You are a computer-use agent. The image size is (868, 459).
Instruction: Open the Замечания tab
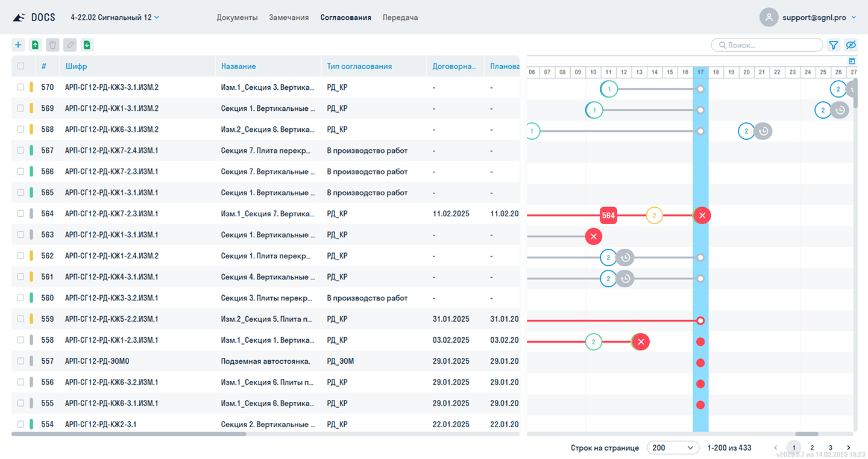pyautogui.click(x=289, y=17)
